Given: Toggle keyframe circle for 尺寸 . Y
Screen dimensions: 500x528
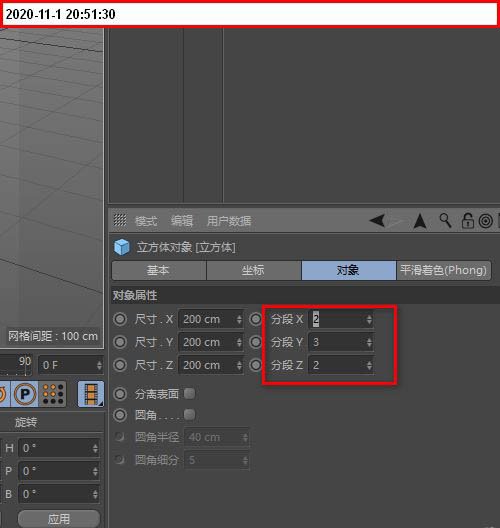Looking at the screenshot, I should click(120, 342).
